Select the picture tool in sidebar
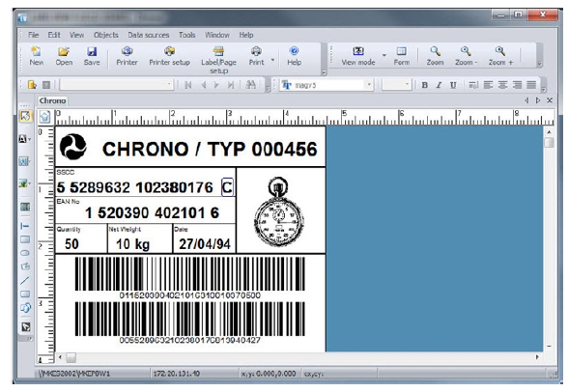Viewport: 568px width, 392px height. click(x=23, y=183)
